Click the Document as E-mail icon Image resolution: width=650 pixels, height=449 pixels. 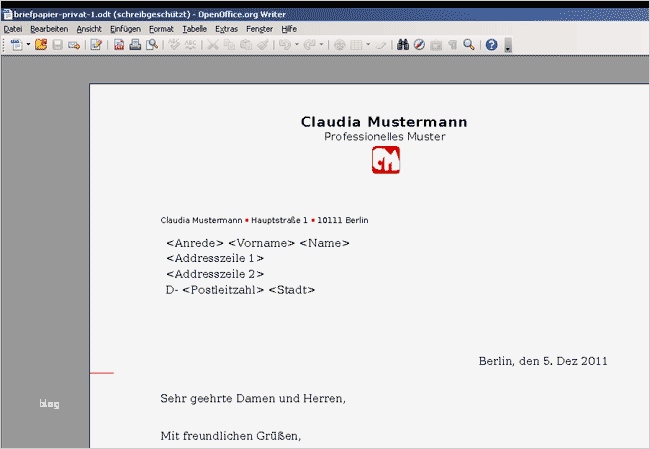pos(74,45)
